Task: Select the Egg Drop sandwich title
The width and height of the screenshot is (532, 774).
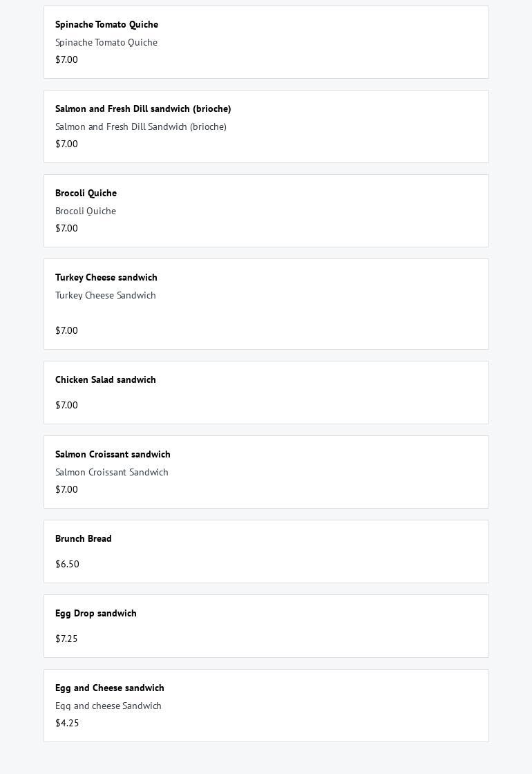Action: [96, 613]
